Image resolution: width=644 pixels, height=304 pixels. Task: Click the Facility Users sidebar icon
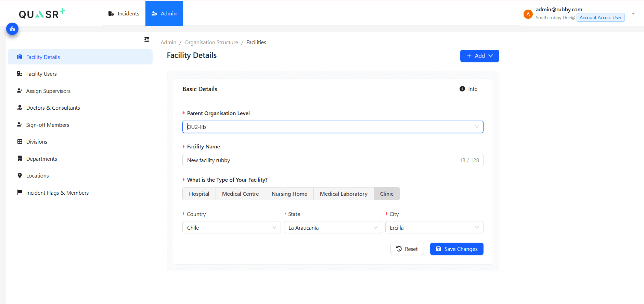point(20,74)
